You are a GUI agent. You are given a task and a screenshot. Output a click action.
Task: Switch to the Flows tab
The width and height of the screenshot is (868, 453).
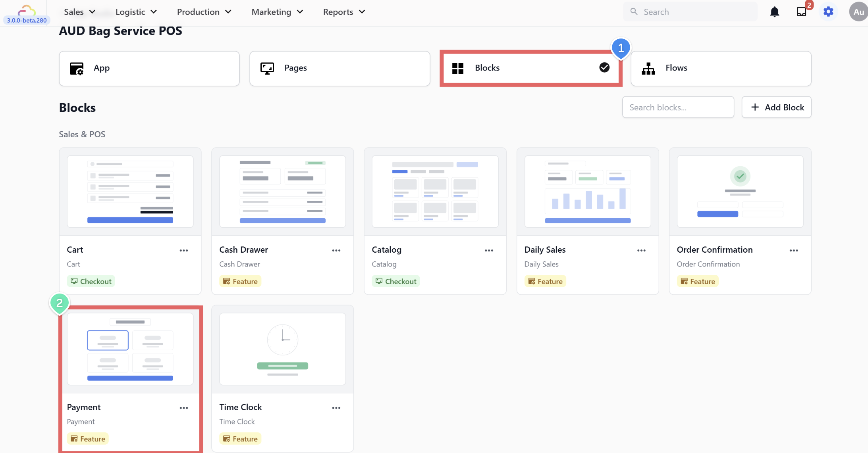pos(721,68)
